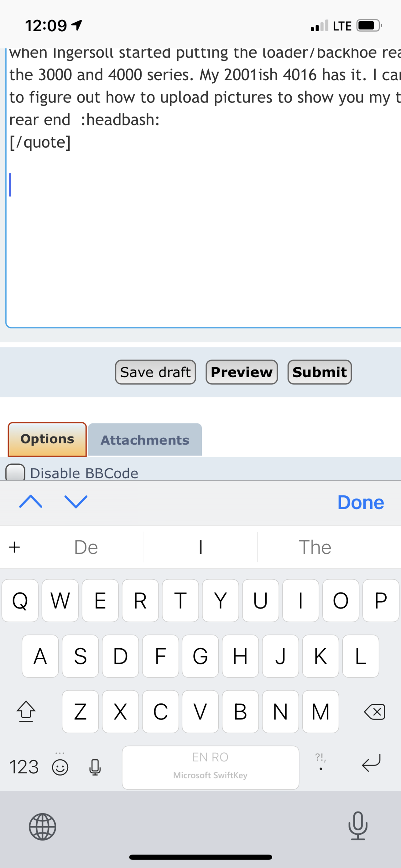Save the post as draft

pos(155,372)
